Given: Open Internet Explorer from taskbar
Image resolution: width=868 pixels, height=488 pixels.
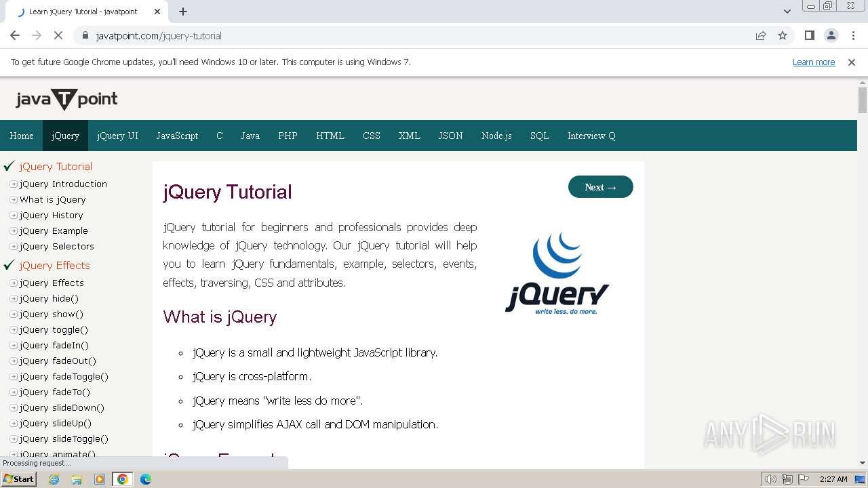Looking at the screenshot, I should (x=54, y=479).
